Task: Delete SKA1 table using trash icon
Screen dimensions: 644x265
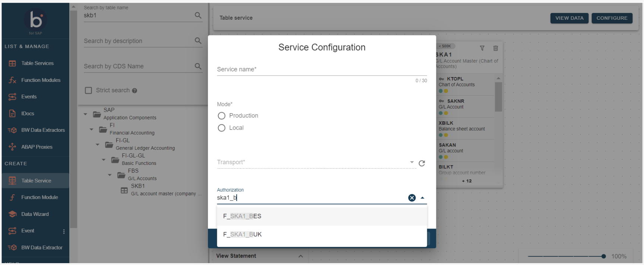Action: coord(495,48)
